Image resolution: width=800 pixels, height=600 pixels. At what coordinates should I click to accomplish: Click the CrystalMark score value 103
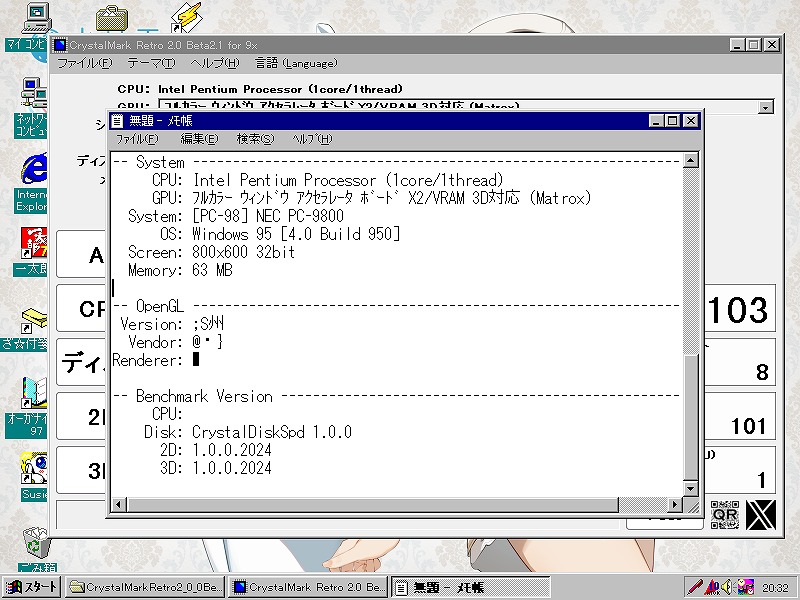(738, 310)
